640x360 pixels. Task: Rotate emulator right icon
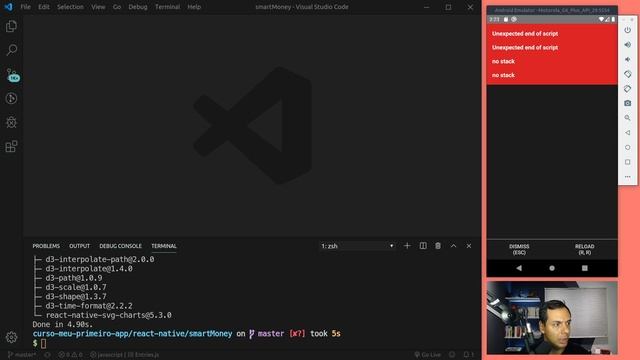[627, 89]
